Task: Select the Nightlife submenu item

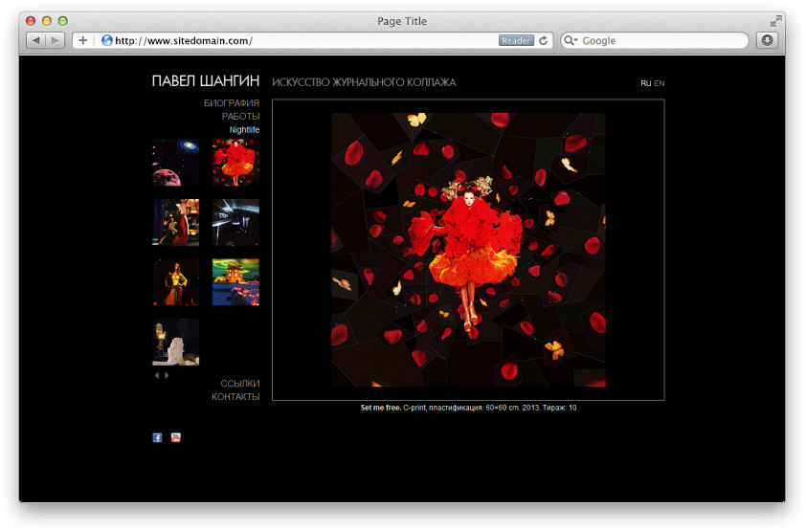Action: click(x=244, y=129)
